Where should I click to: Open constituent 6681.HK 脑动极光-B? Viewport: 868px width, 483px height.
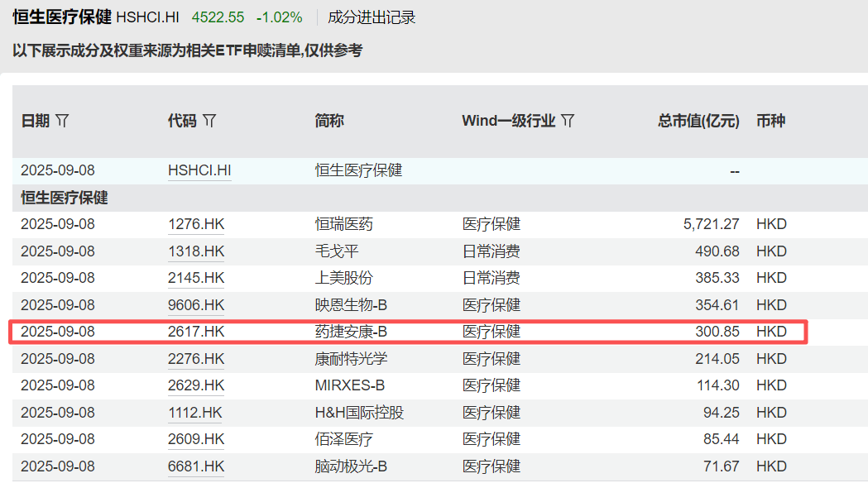click(196, 466)
